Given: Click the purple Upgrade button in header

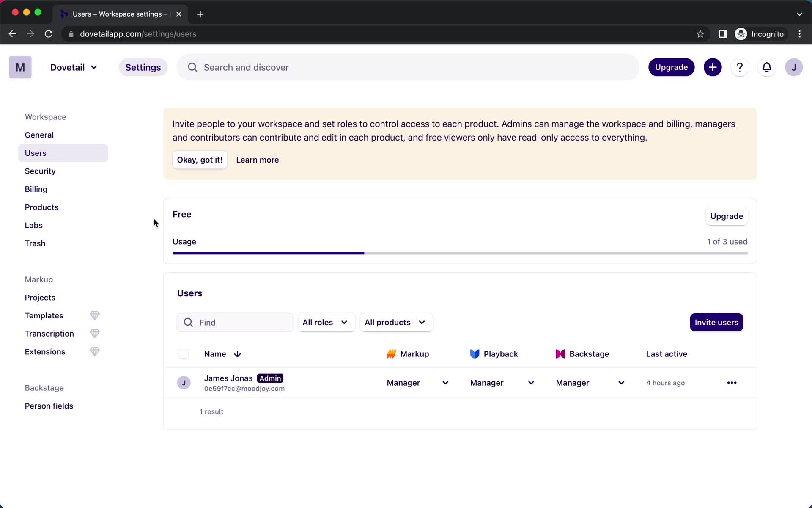Looking at the screenshot, I should [671, 67].
